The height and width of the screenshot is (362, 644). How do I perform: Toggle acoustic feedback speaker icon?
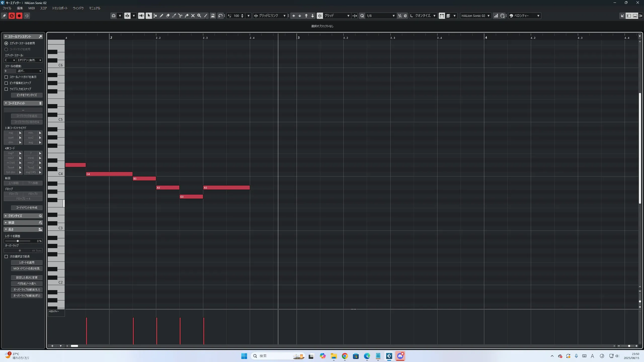[141, 16]
